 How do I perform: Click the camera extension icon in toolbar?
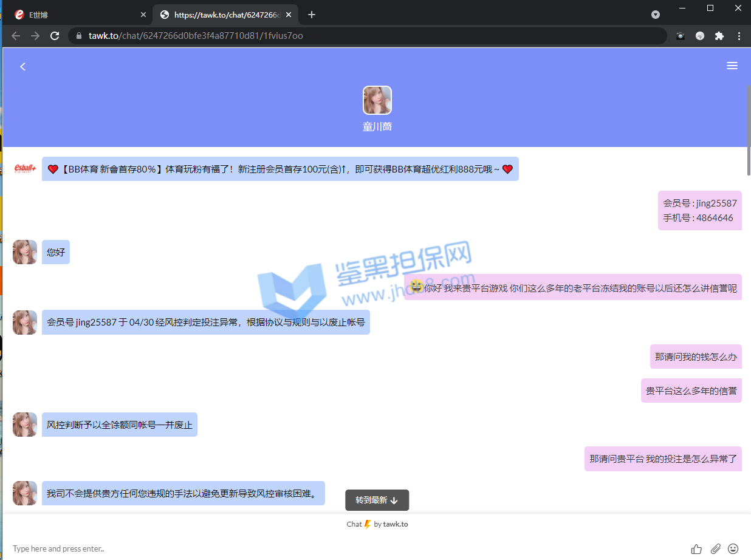coord(681,36)
